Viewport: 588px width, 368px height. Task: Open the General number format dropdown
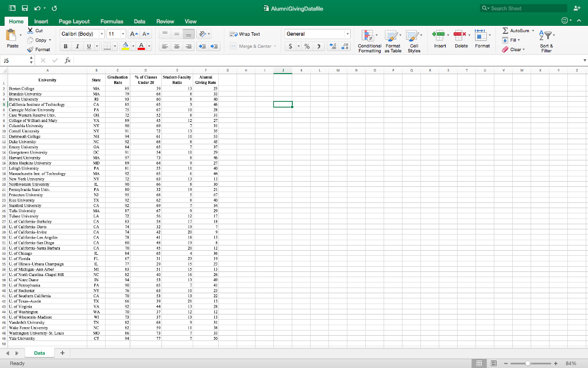click(x=347, y=34)
